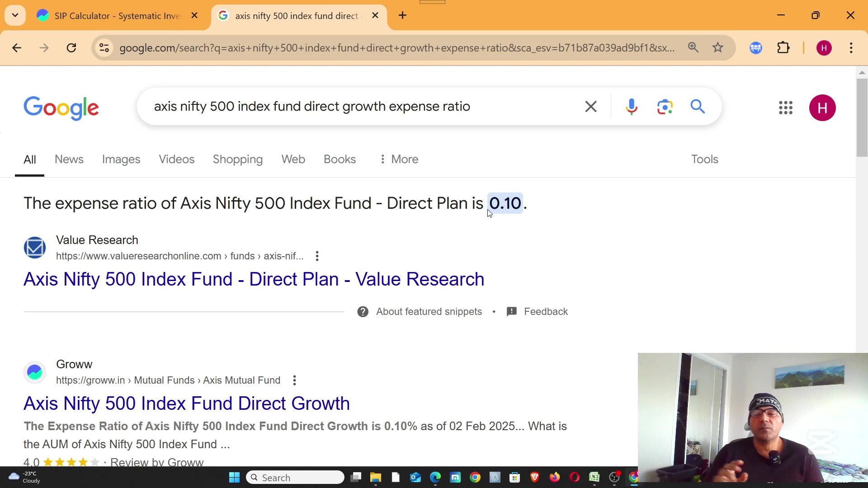The width and height of the screenshot is (868, 488).
Task: Open the Axis Nifty 500 Groww result link
Action: tap(186, 404)
